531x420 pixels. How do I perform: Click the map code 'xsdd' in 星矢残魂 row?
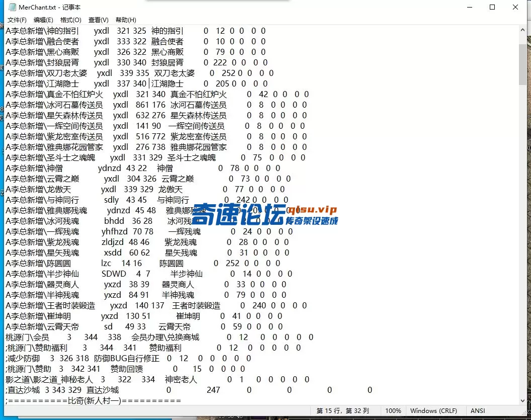point(113,253)
